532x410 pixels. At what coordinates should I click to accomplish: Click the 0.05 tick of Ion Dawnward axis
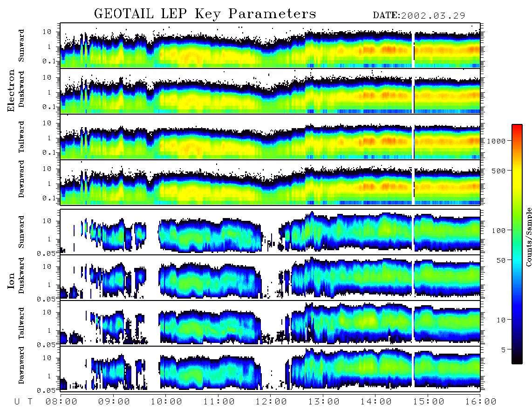(47, 390)
